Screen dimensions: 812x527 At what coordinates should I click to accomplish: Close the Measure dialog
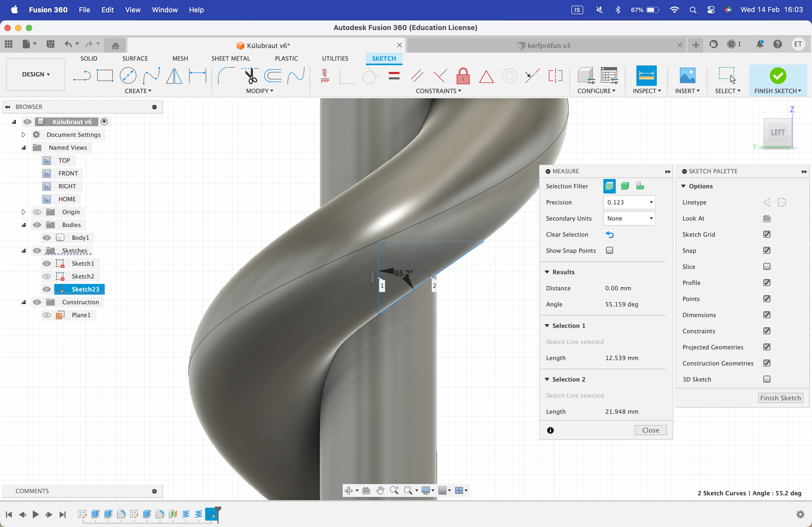(650, 430)
